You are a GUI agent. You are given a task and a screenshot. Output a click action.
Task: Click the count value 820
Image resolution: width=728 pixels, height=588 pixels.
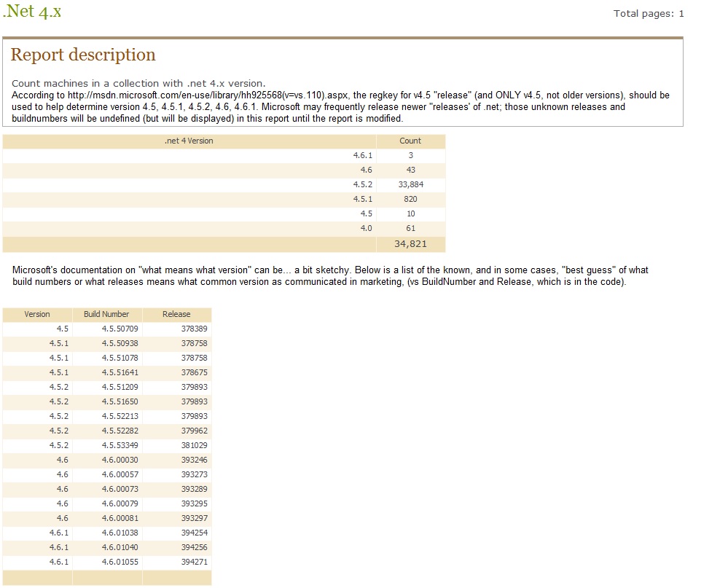coord(410,199)
